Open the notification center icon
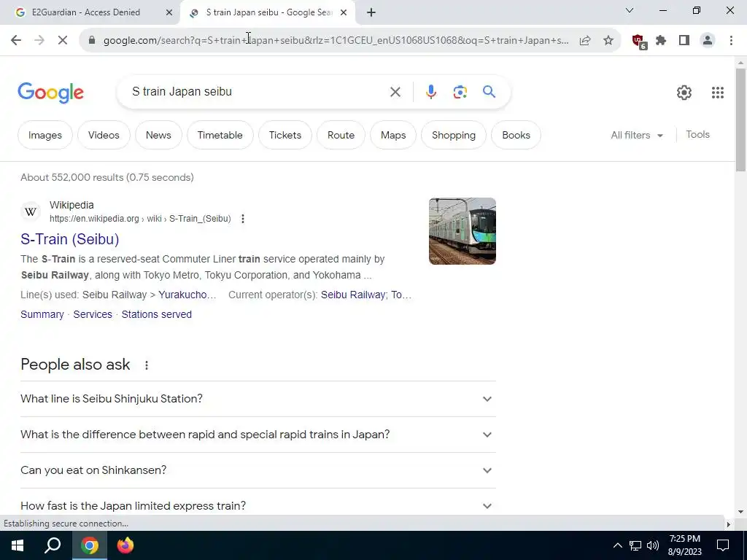The width and height of the screenshot is (747, 560). pyautogui.click(x=723, y=545)
